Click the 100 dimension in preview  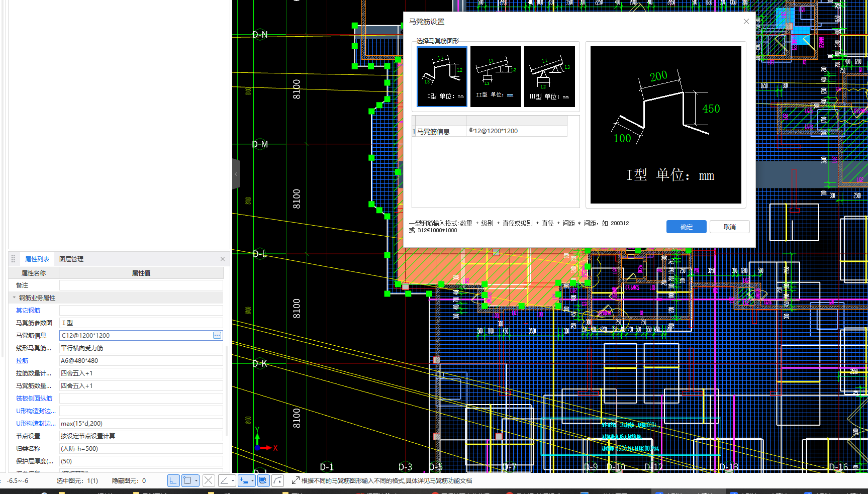click(x=622, y=138)
